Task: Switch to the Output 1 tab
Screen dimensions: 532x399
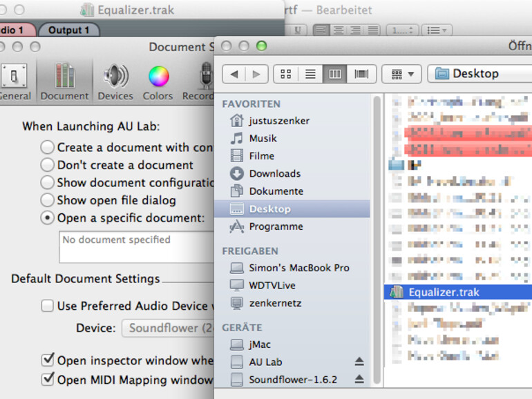Action: click(69, 30)
